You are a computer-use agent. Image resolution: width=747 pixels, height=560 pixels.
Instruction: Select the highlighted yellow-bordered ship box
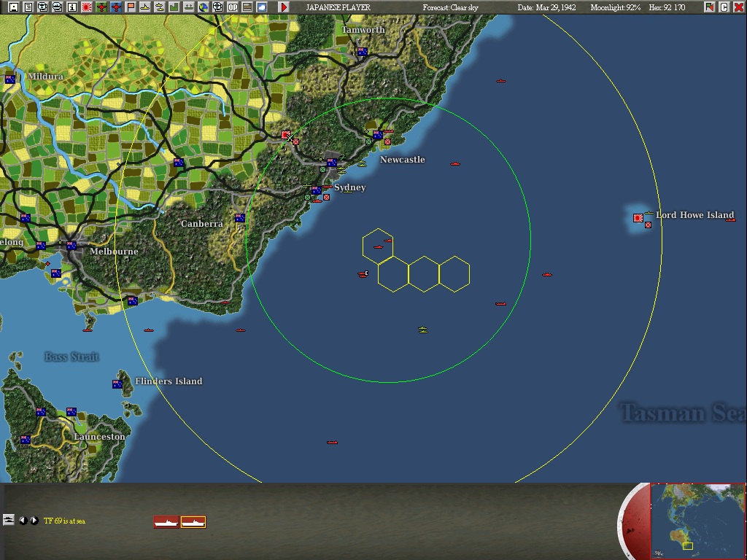coord(193,522)
